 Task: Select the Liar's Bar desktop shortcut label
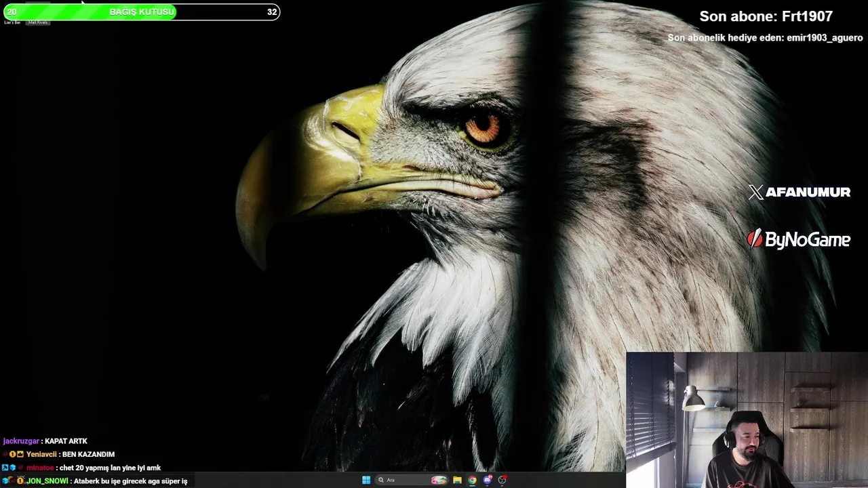point(12,22)
